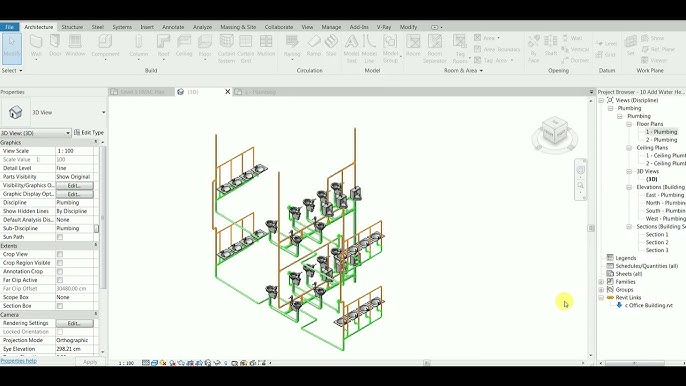
Task: Collapse the Views (Discipline) tree node
Action: pos(601,100)
